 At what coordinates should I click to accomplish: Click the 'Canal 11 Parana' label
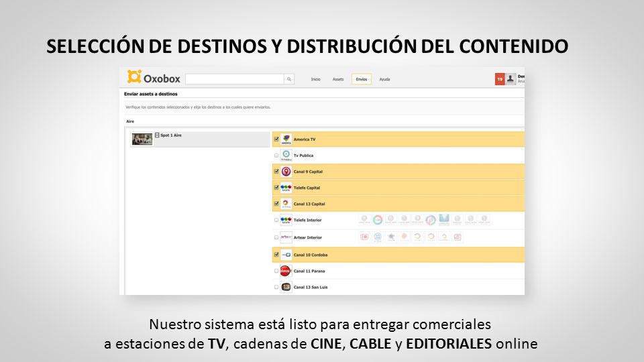(x=309, y=271)
